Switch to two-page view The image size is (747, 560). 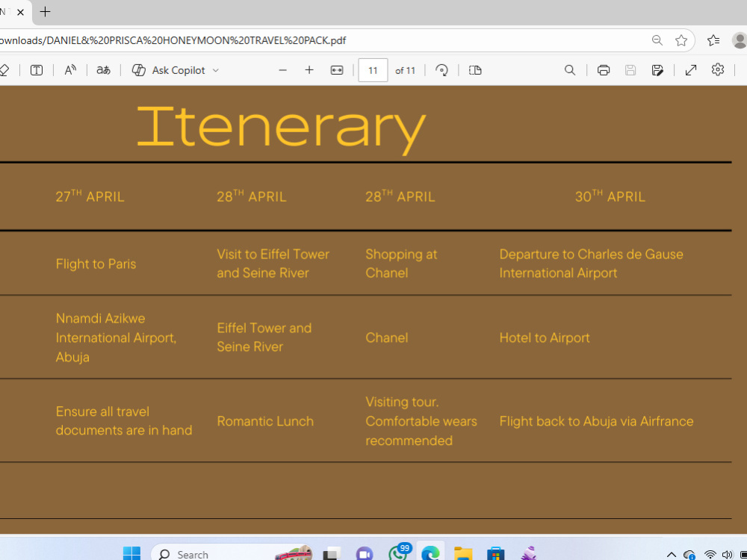pyautogui.click(x=475, y=70)
